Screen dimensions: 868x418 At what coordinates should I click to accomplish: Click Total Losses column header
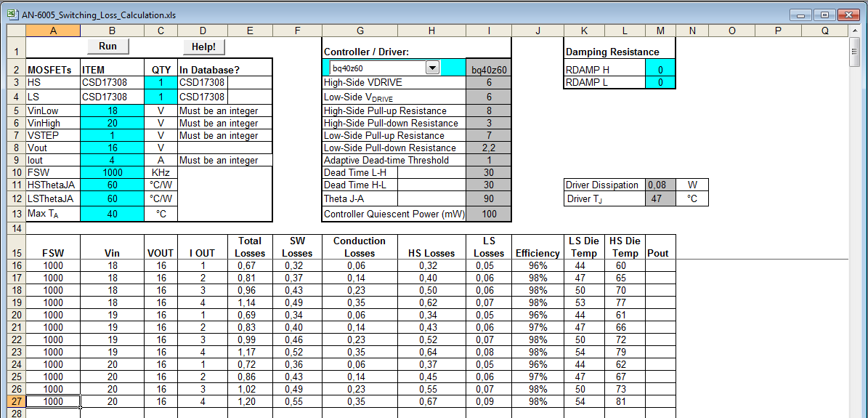(250, 246)
